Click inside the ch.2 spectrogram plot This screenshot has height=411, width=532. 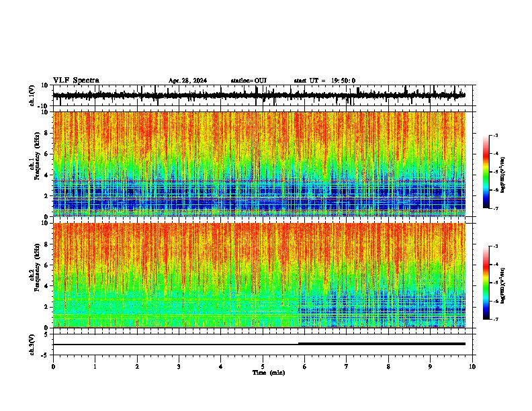259,275
